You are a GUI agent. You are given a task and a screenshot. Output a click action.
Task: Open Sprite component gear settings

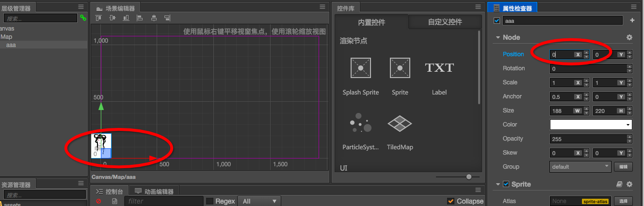pos(629,184)
